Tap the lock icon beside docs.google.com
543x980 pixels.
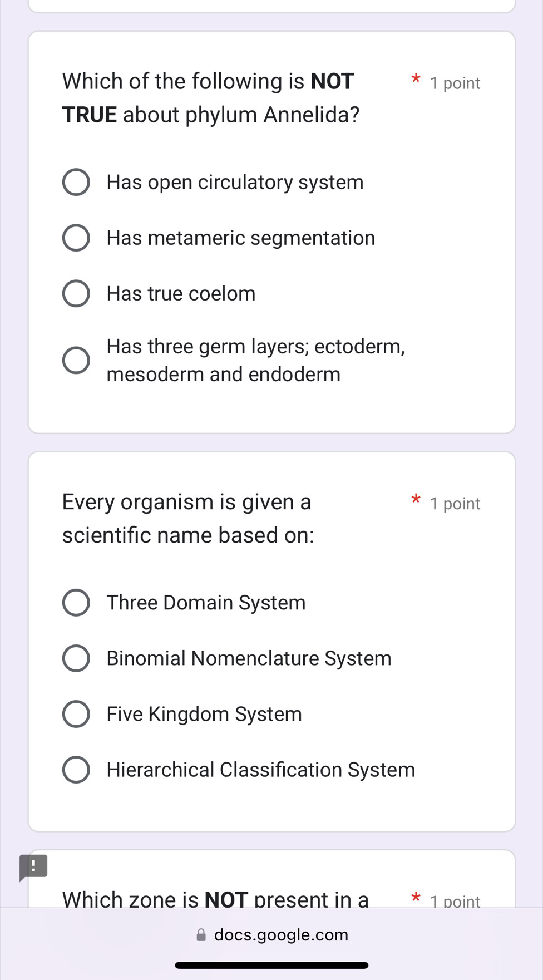point(201,935)
